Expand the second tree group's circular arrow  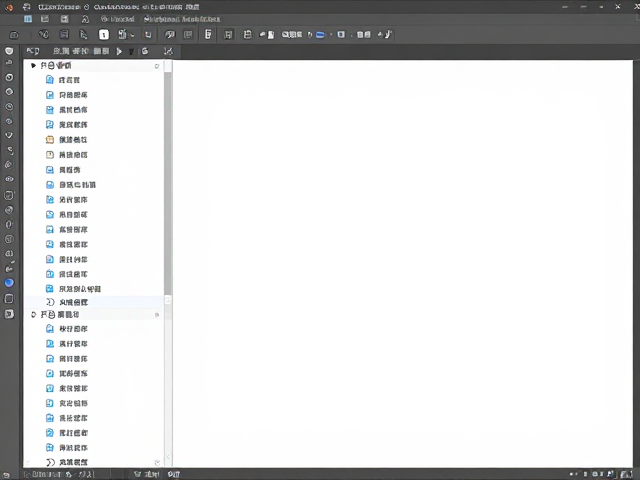click(x=33, y=315)
